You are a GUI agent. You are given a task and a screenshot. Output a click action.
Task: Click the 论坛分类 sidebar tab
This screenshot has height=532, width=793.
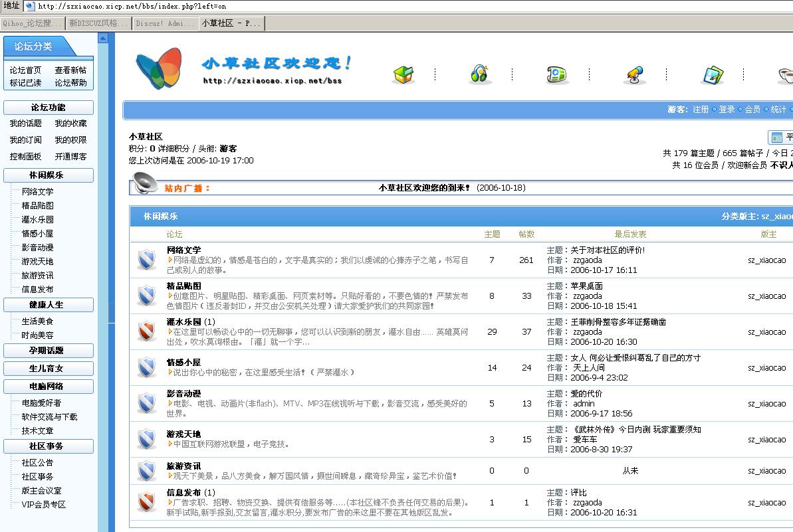[x=33, y=46]
